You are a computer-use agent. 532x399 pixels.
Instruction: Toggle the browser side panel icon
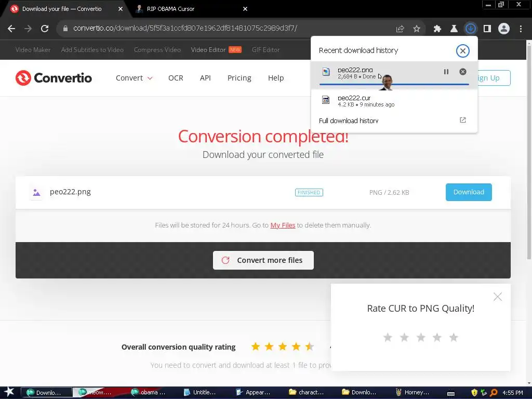[487, 29]
